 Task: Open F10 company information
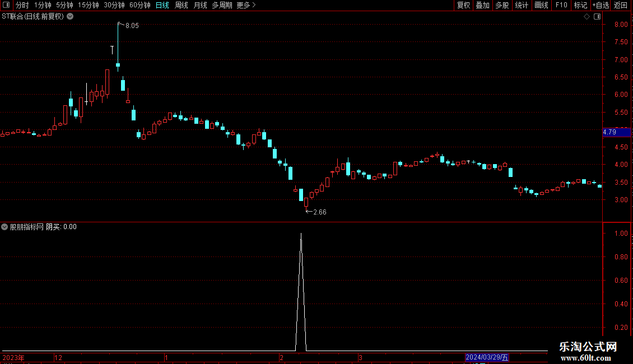tap(561, 5)
